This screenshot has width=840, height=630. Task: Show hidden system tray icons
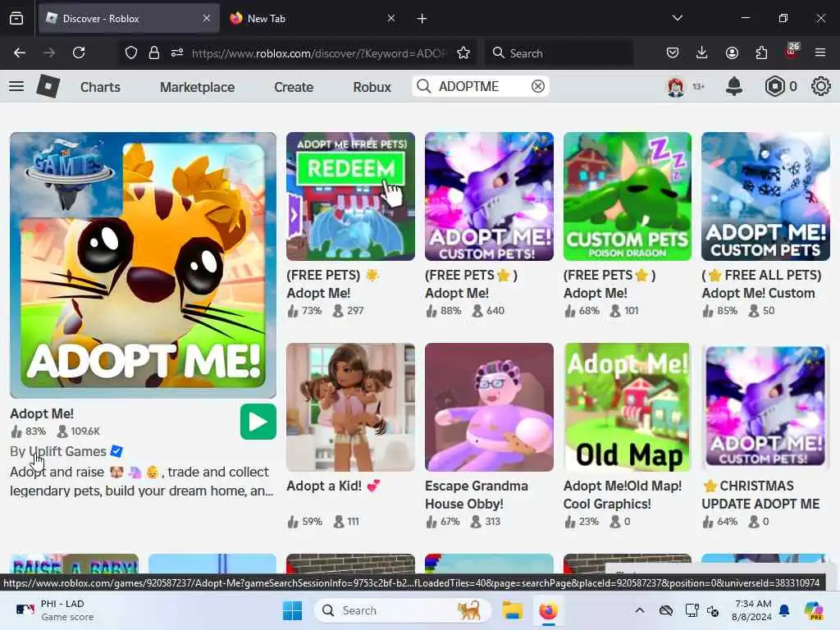[640, 610]
